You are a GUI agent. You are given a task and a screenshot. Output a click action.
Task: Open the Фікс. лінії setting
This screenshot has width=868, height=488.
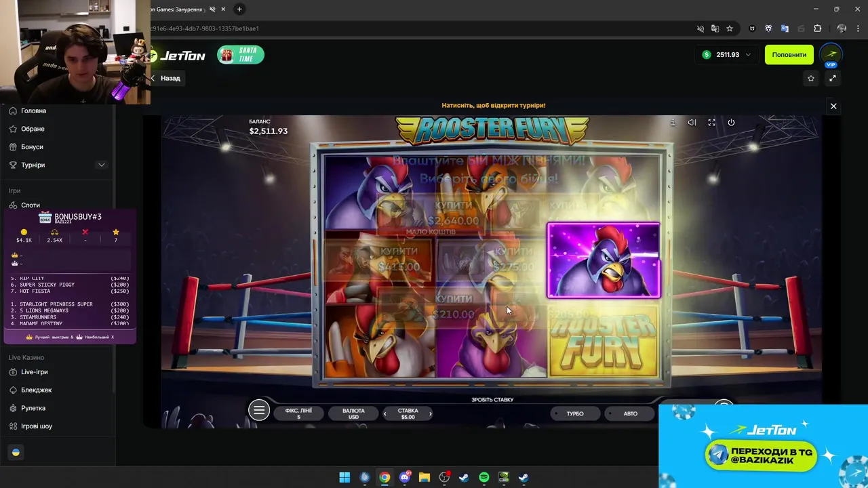298,413
